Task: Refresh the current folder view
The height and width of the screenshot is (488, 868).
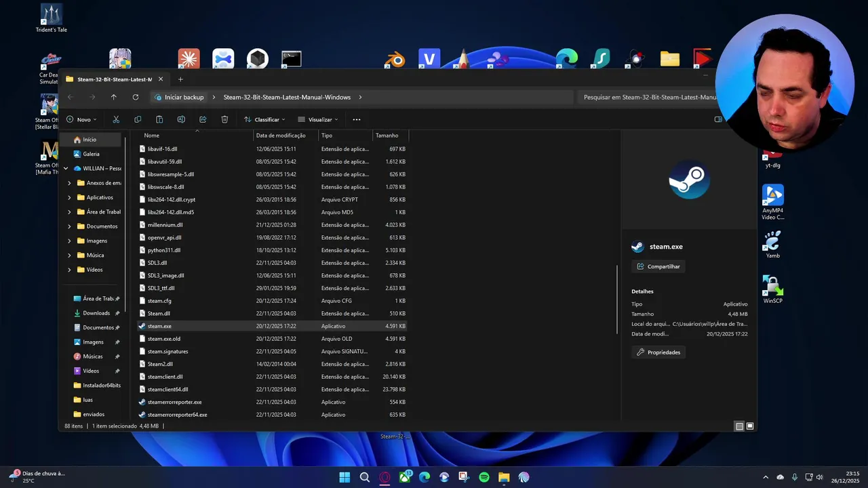Action: click(x=135, y=97)
